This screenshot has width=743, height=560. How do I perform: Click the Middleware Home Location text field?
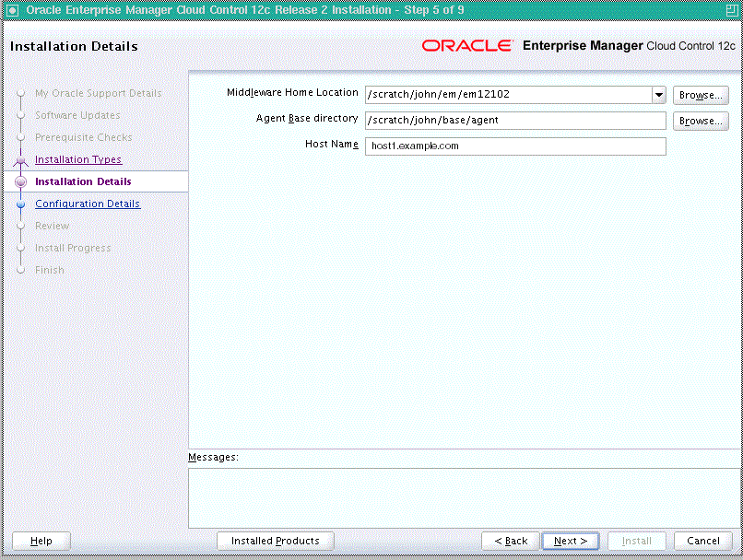click(x=509, y=95)
